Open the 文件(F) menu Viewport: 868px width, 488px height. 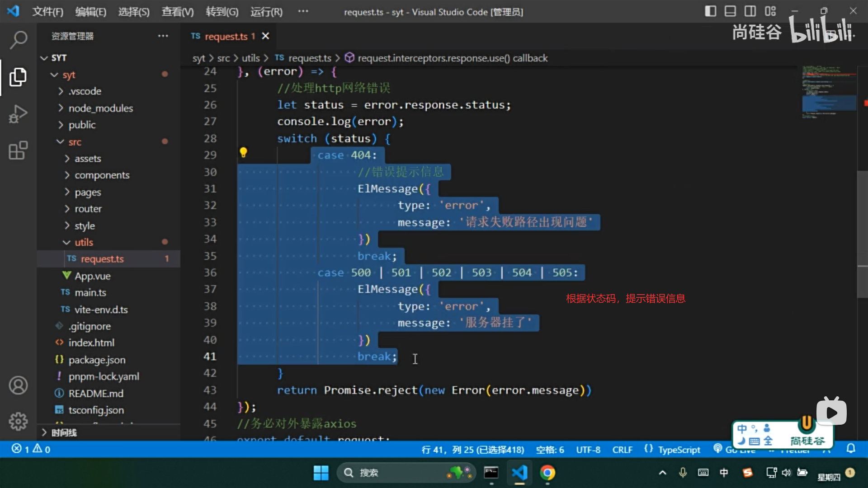tap(47, 12)
